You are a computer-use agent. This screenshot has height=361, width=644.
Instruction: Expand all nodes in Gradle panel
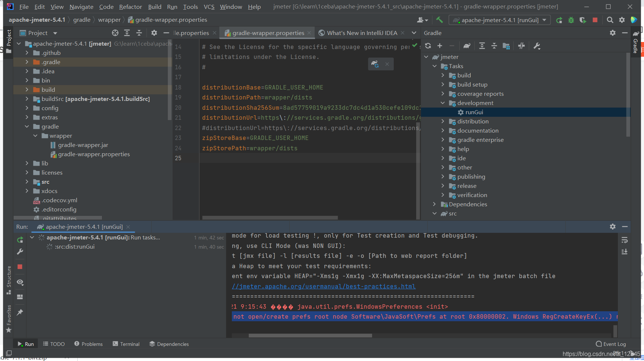482,46
